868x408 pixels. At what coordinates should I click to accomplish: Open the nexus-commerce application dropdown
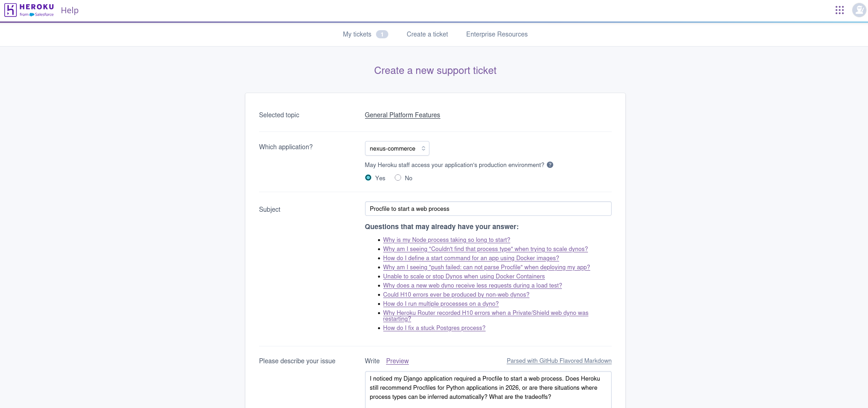click(397, 148)
